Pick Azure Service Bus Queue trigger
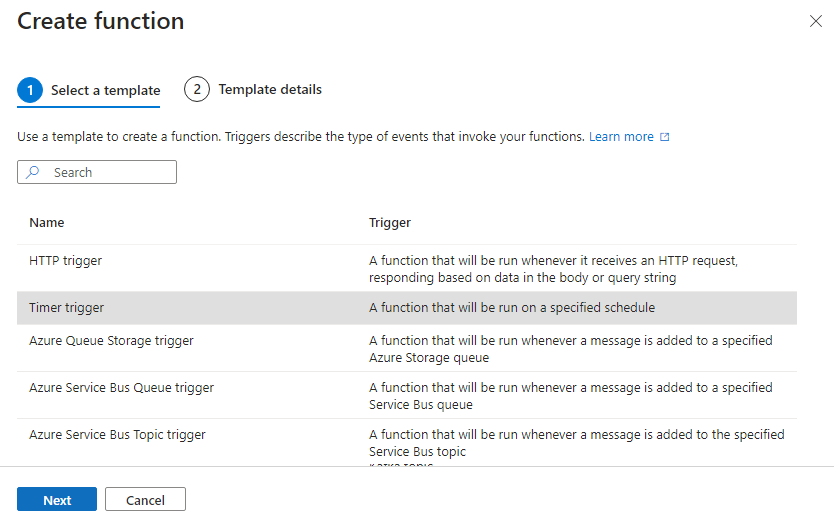This screenshot has height=524, width=834. [121, 388]
